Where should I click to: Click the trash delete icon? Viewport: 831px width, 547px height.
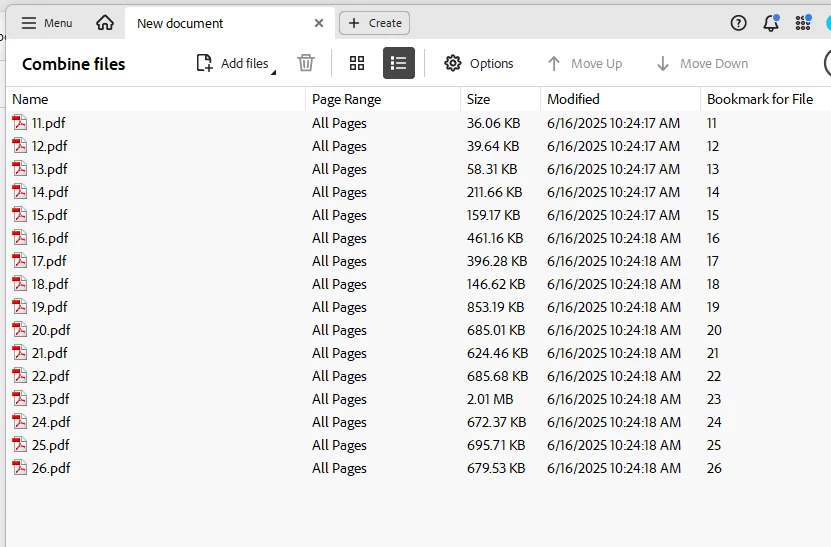click(306, 63)
